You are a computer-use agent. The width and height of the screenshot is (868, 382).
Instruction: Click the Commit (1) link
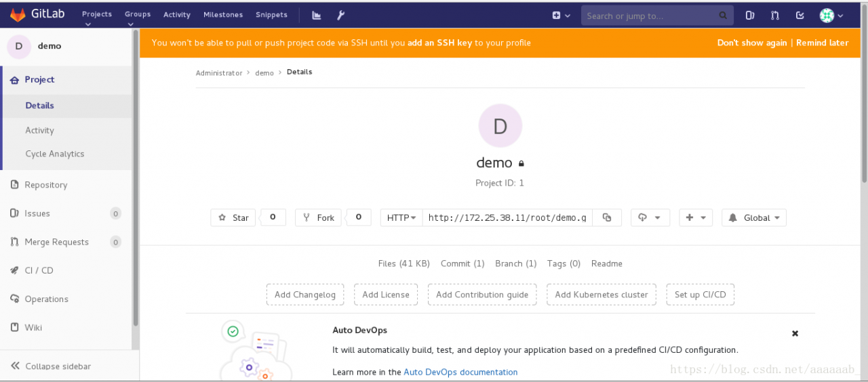click(462, 263)
